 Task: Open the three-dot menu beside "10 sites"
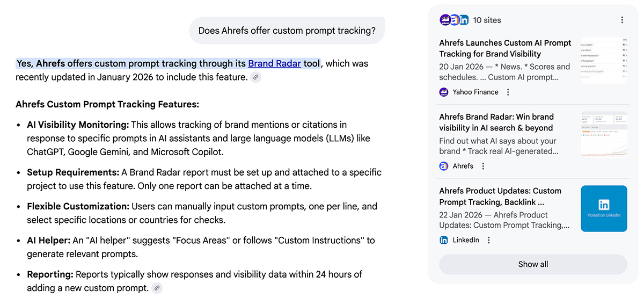622,20
